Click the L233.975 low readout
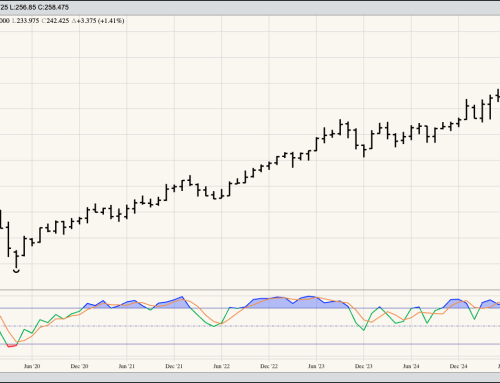The image size is (500, 383). 26,21
